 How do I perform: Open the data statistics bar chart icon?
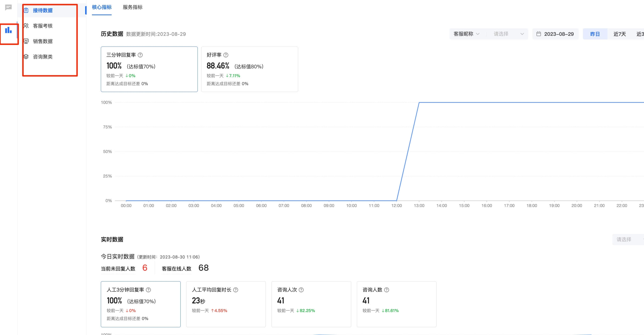[x=8, y=30]
